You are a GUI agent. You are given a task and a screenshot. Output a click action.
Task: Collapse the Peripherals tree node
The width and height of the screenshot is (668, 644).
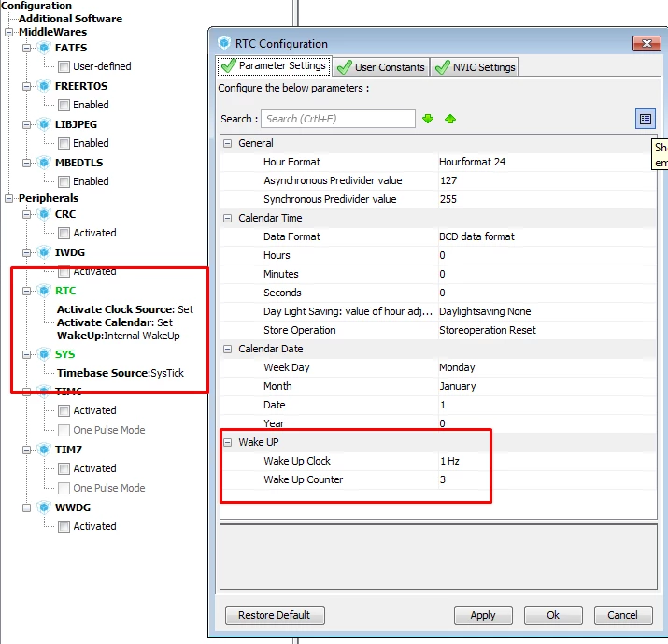pos(8,198)
